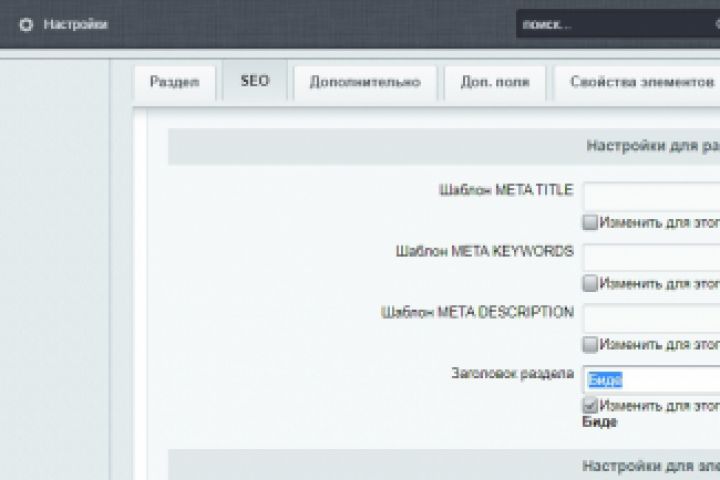Open the Дополнительно tab
Viewport: 720px width, 480px height.
click(364, 83)
